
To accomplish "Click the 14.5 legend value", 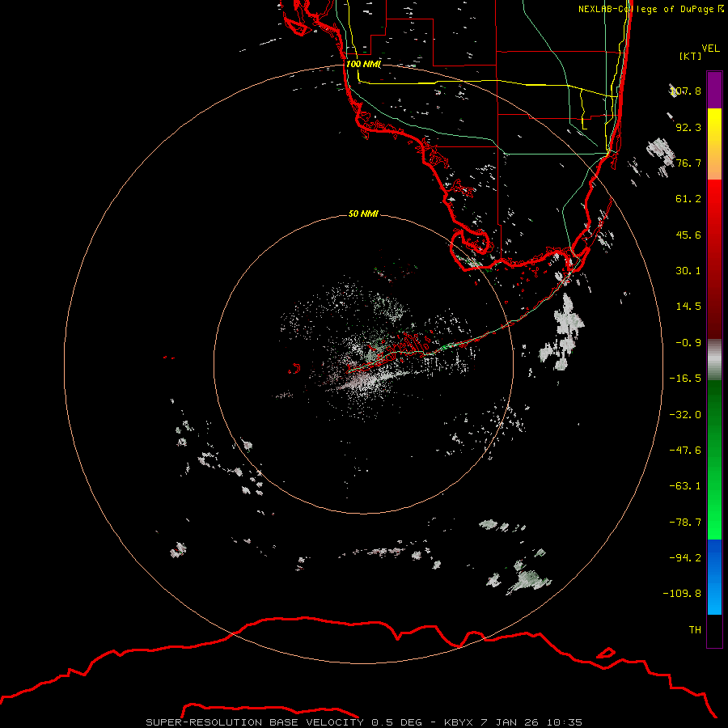I will pos(688,307).
